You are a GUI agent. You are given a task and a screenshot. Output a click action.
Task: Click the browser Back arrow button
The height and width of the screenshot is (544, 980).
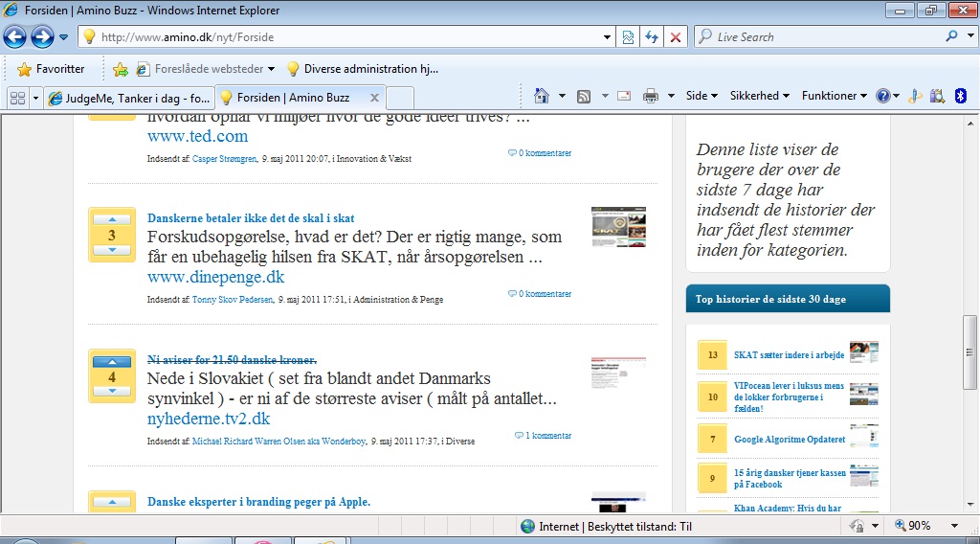(15, 37)
